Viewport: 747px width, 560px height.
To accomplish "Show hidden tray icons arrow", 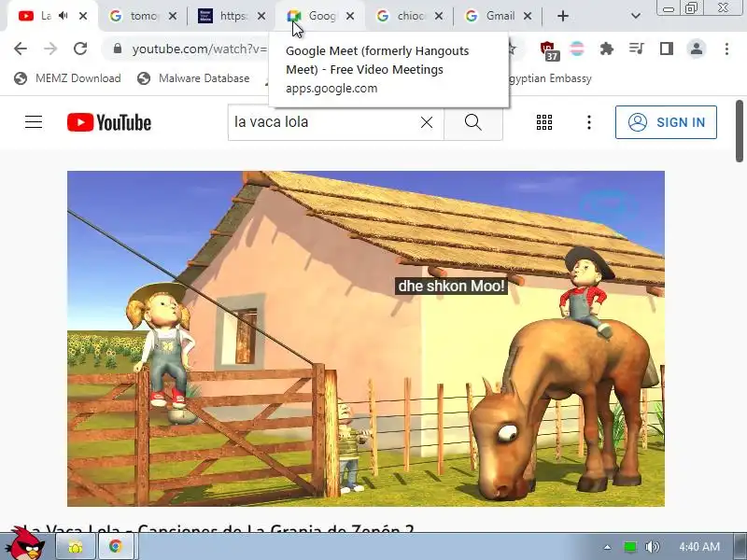I will coord(607,547).
